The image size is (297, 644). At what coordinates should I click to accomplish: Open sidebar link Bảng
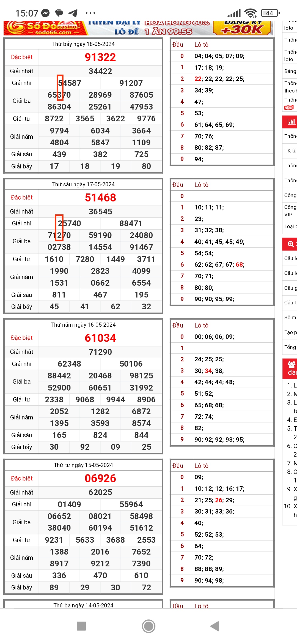[290, 71]
